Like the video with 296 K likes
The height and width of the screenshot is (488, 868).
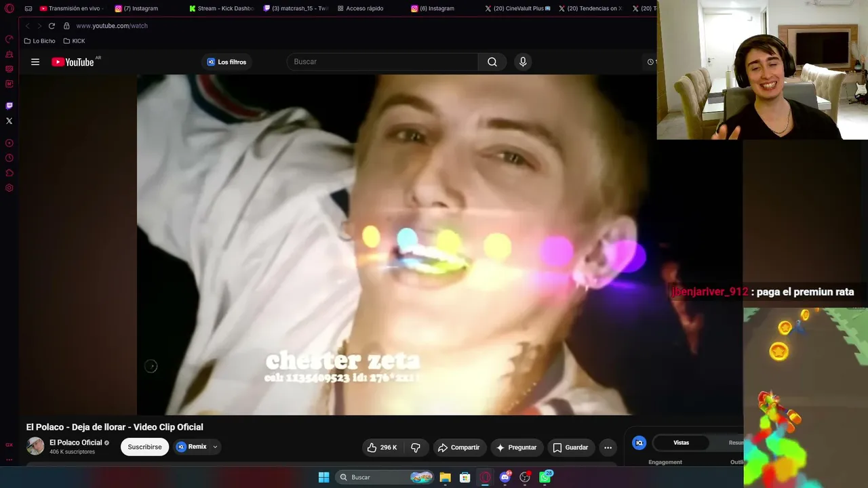coord(382,447)
